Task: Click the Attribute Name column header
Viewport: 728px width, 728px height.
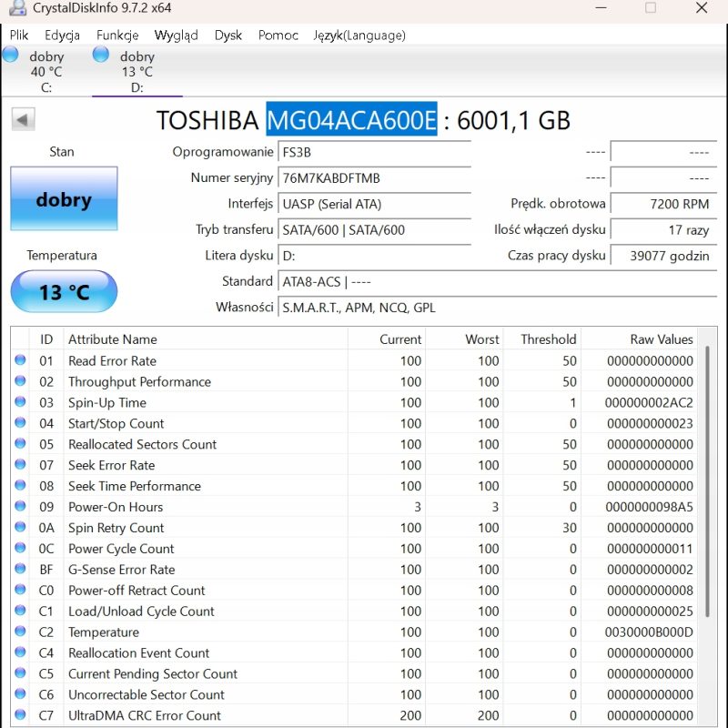Action: click(x=113, y=339)
